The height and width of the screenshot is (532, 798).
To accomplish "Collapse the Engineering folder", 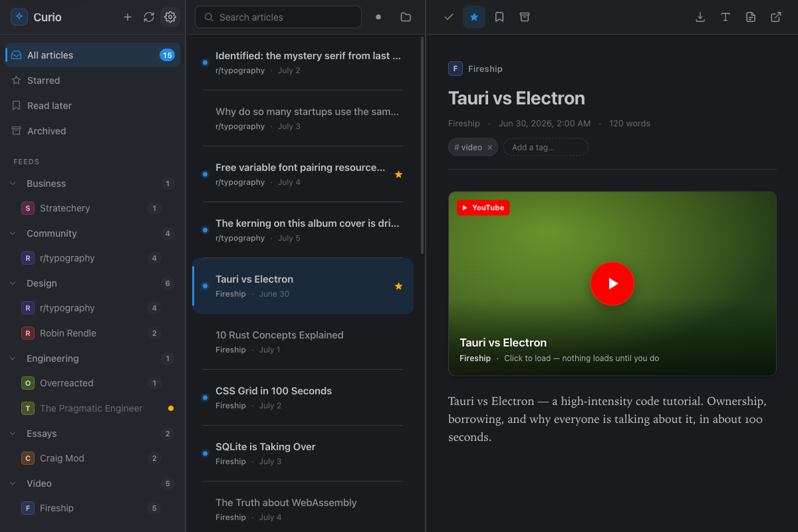I will coord(13,358).
